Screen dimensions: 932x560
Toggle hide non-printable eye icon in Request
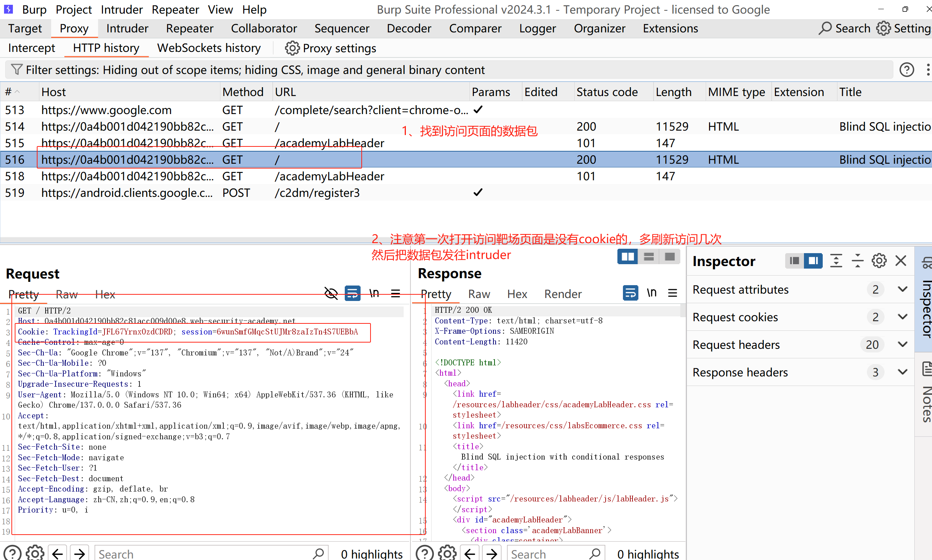(331, 294)
